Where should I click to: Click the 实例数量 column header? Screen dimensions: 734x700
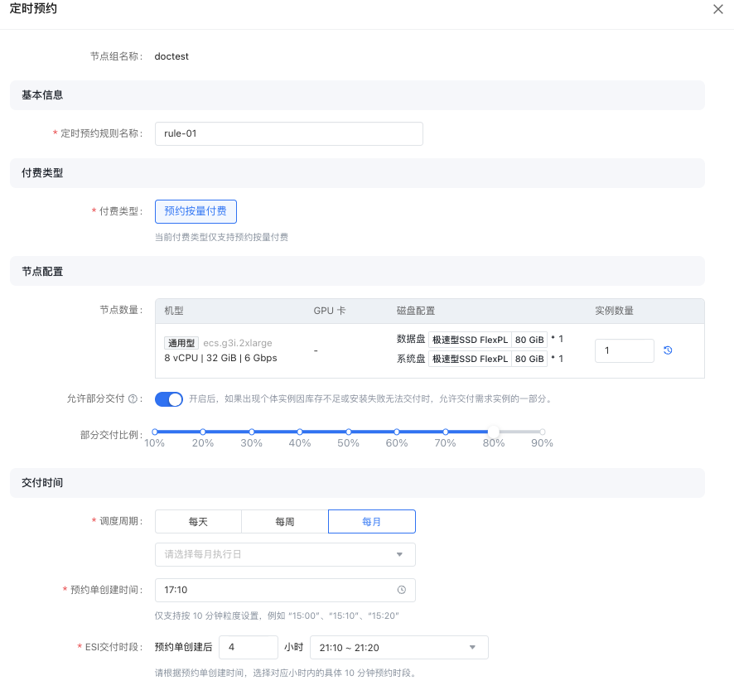614,311
